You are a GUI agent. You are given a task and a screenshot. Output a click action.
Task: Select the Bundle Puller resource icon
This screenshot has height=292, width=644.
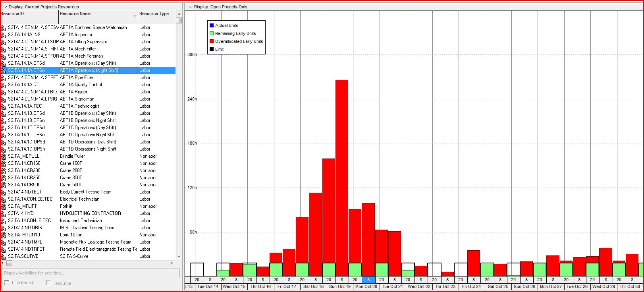(x=3, y=157)
